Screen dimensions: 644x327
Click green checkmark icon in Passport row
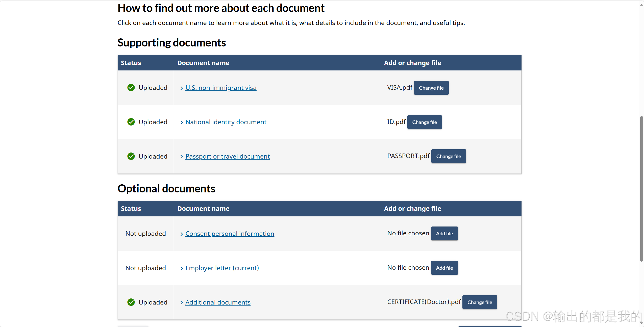click(x=131, y=156)
